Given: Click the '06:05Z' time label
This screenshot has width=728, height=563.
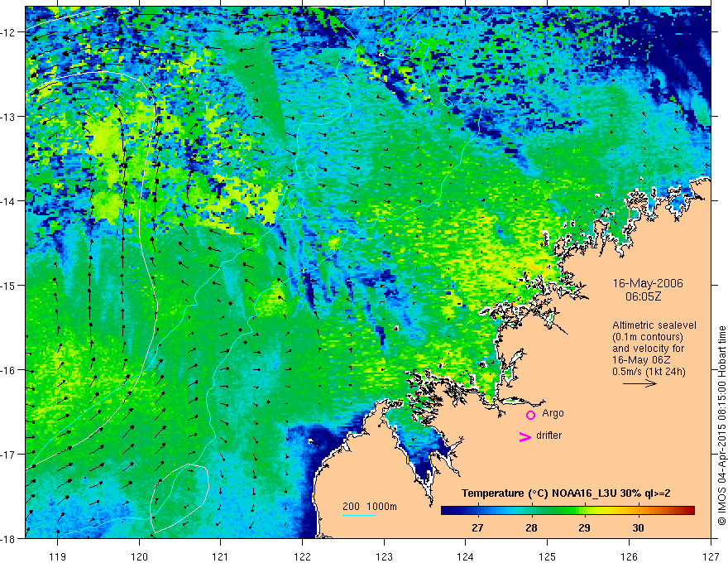Looking at the screenshot, I should pyautogui.click(x=643, y=296).
